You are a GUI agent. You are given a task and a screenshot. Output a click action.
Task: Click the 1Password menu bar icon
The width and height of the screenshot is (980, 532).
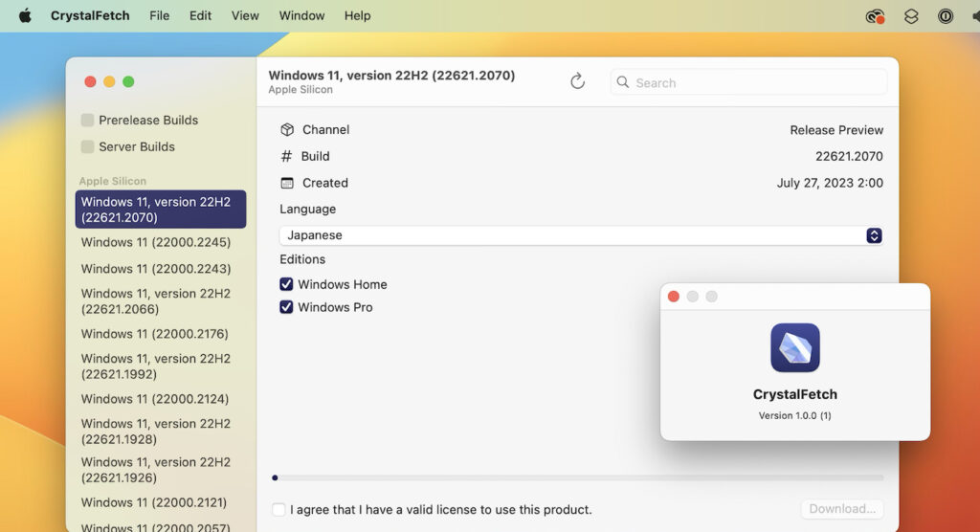(946, 16)
